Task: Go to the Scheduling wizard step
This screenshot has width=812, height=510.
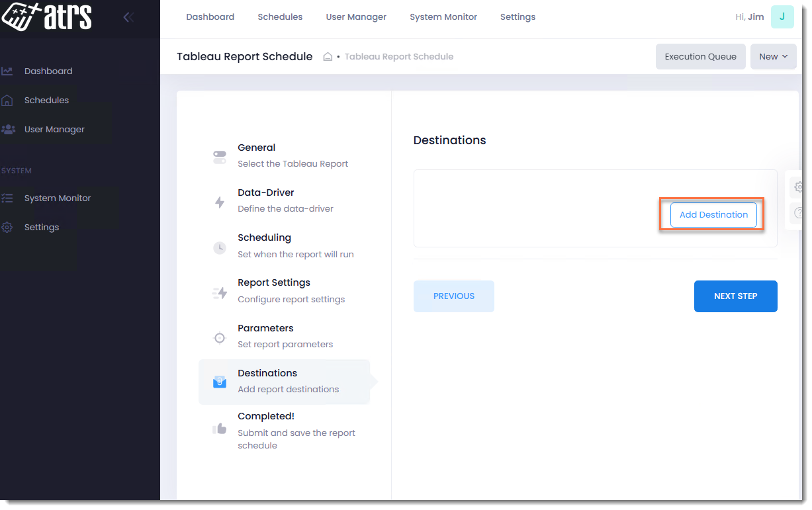Action: coord(284,245)
